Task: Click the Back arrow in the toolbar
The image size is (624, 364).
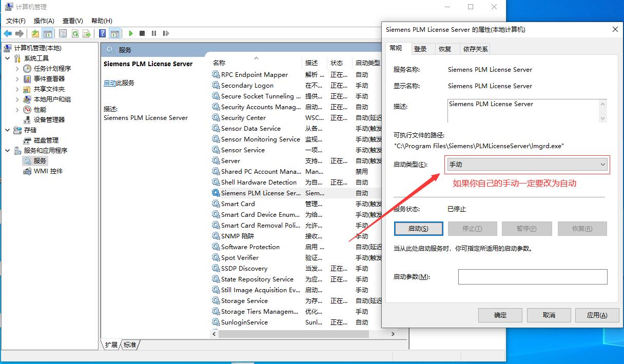Action: (8, 33)
